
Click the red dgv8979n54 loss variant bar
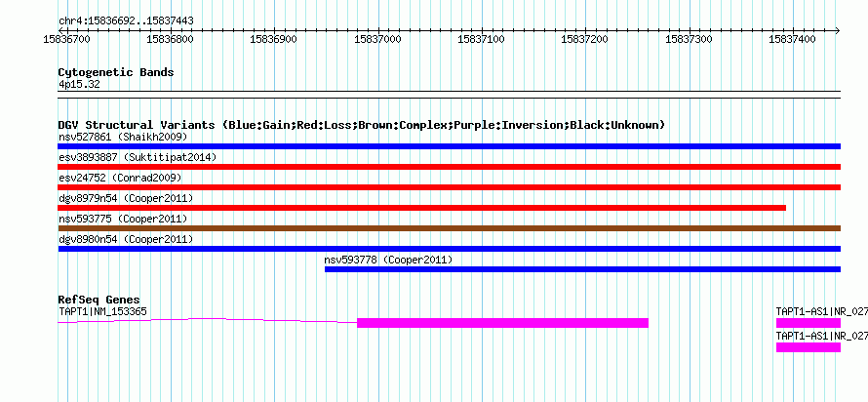[x=422, y=208]
